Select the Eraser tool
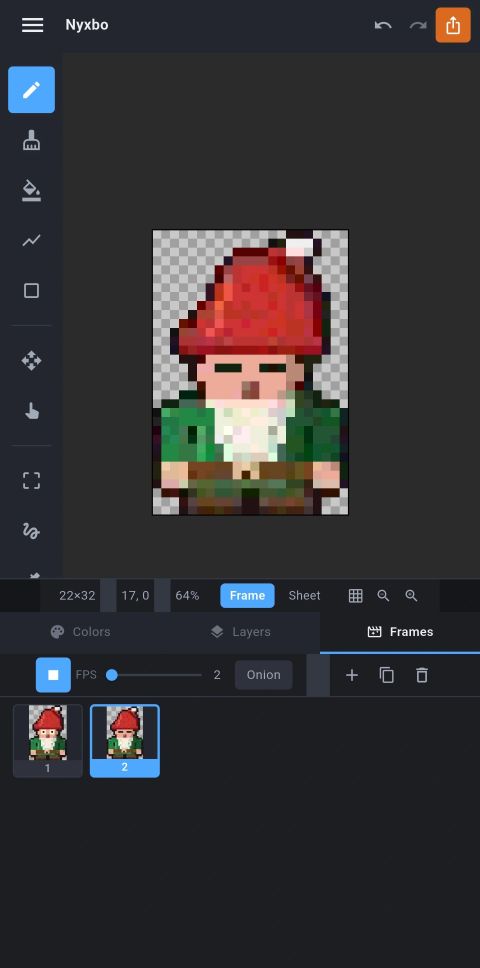The image size is (480, 968). click(31, 141)
